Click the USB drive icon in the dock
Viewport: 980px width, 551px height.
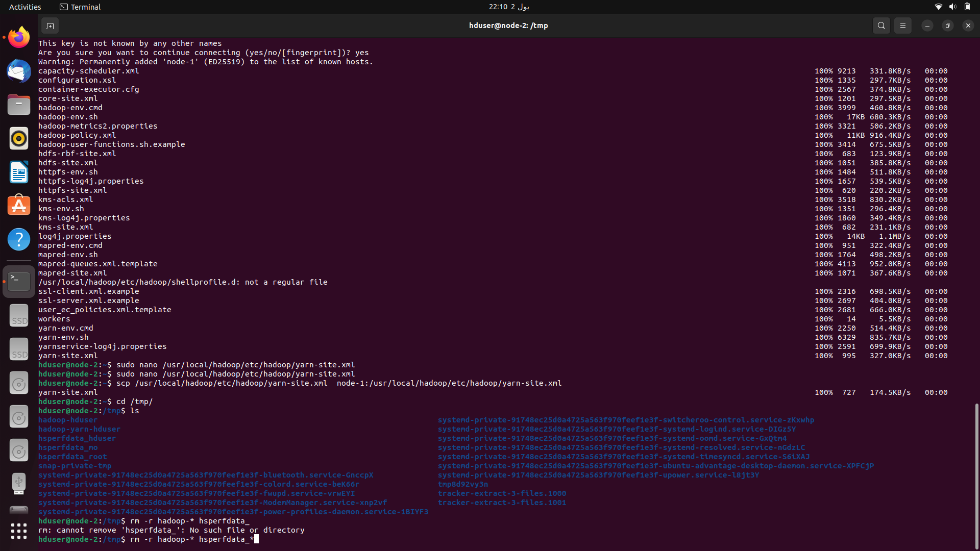pyautogui.click(x=19, y=483)
